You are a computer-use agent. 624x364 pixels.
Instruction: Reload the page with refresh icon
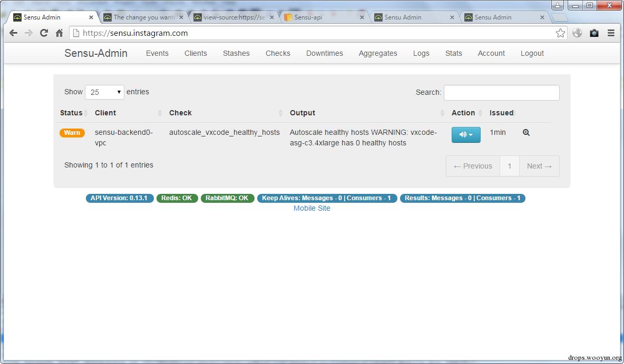(x=44, y=33)
